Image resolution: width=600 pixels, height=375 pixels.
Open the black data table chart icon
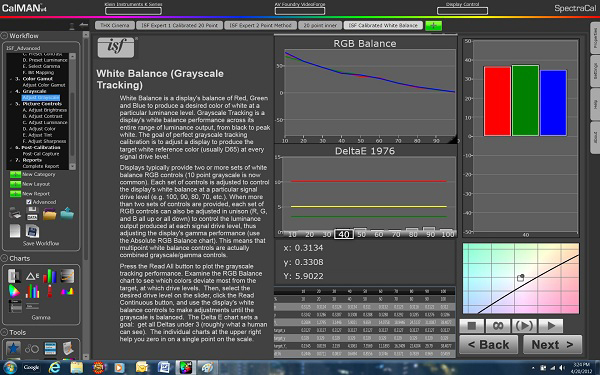pos(15,307)
